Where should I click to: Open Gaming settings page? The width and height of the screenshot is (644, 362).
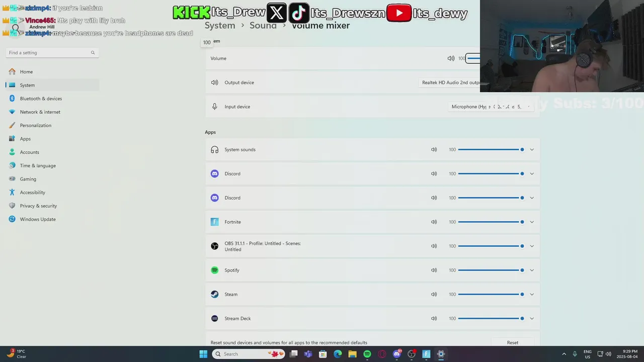coord(52,179)
